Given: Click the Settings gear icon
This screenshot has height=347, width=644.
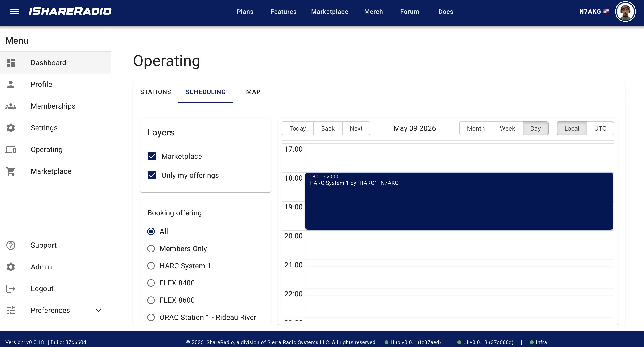Looking at the screenshot, I should [11, 128].
